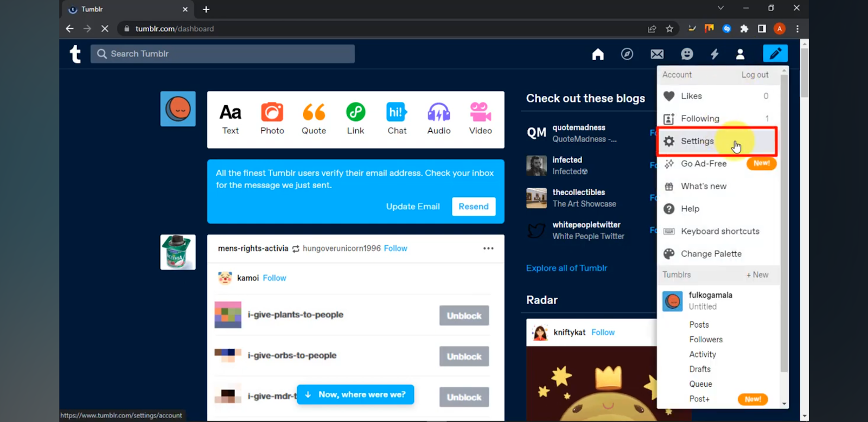
Task: Open the tab search chevron dropdown
Action: coord(720,8)
